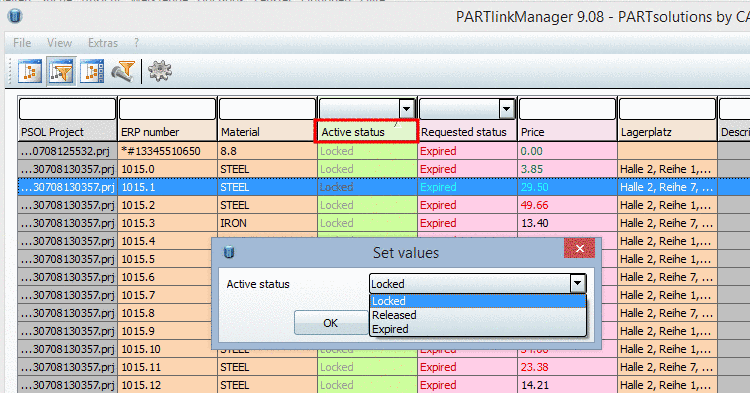Select the ERP number 1015.11 cell

(x=167, y=367)
